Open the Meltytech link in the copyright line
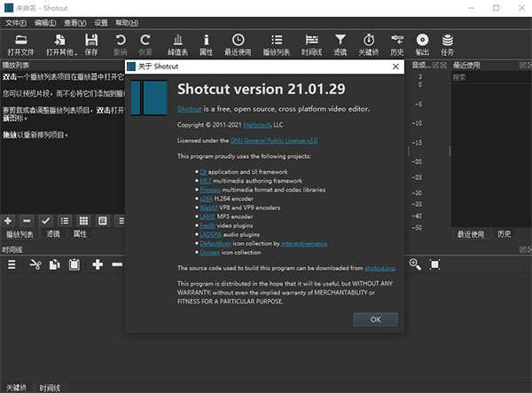Screen dimensions: 532x393 pyautogui.click(x=257, y=125)
